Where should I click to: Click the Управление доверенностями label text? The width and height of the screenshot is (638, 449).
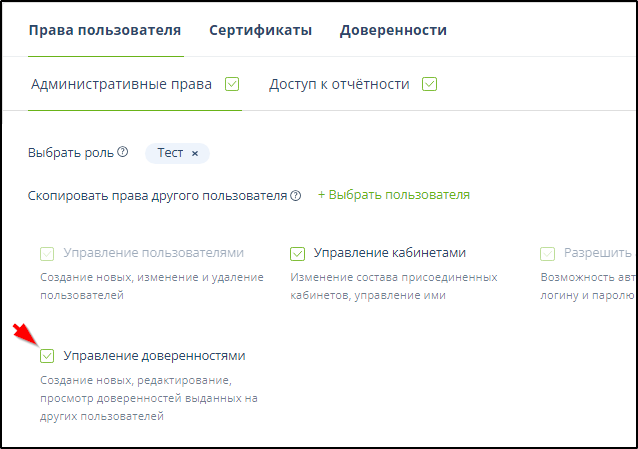click(x=154, y=356)
